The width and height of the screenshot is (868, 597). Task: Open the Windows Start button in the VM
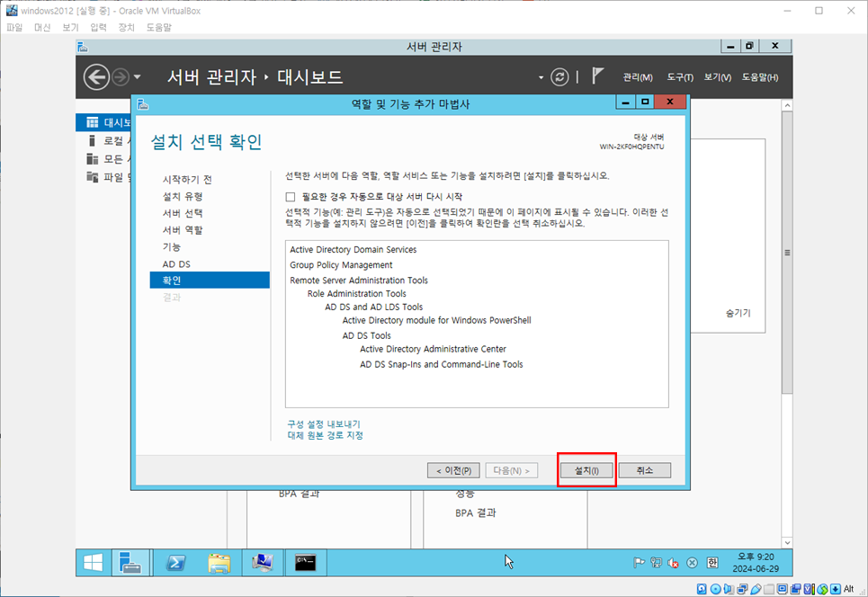coord(93,563)
